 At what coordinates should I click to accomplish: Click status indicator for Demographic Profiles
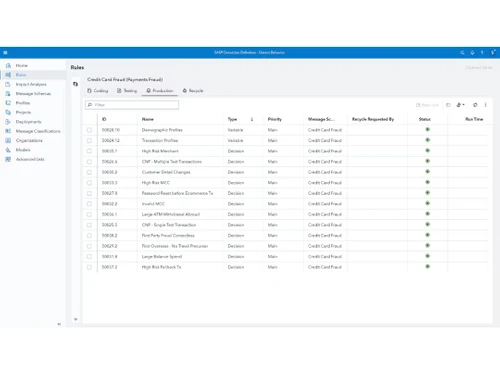[x=428, y=129]
